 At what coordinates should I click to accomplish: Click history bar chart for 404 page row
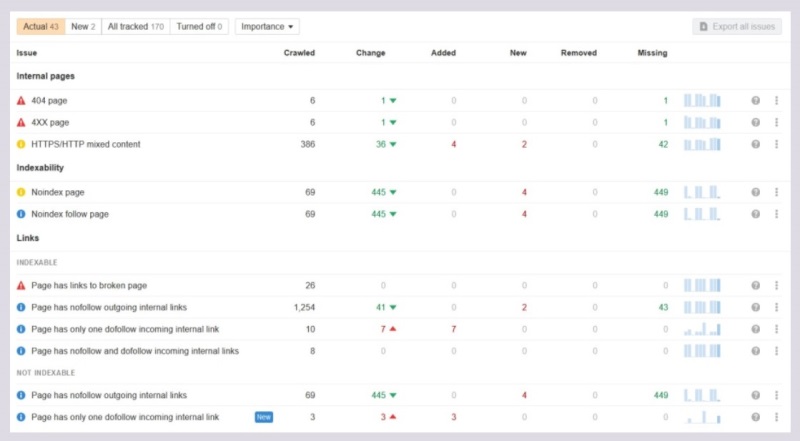coord(701,101)
